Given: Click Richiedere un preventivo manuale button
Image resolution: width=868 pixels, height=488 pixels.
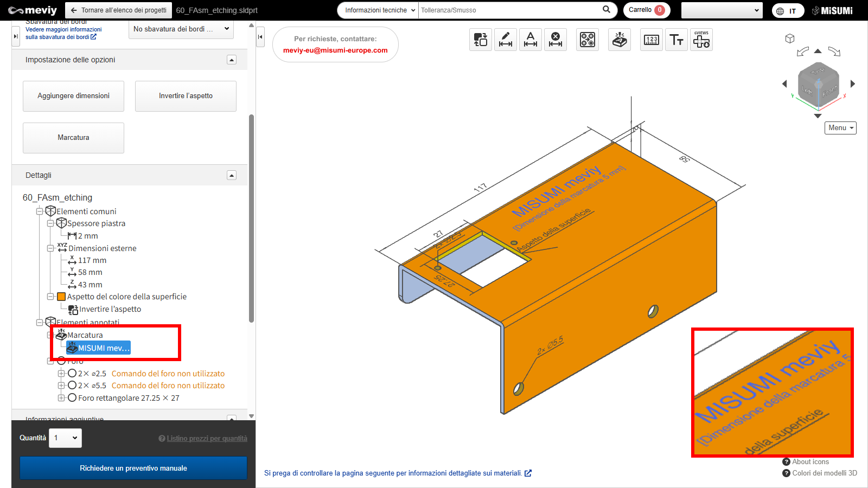Looking at the screenshot, I should [133, 468].
